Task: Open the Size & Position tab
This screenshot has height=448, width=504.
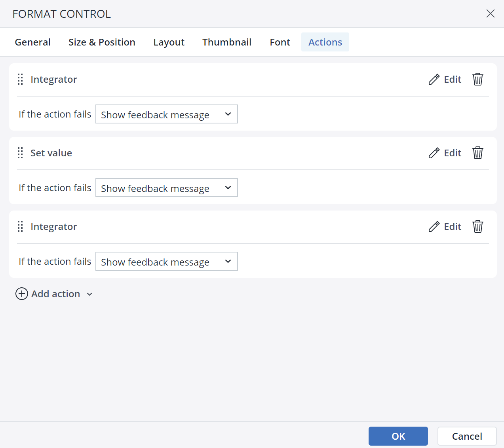Action: click(x=102, y=42)
